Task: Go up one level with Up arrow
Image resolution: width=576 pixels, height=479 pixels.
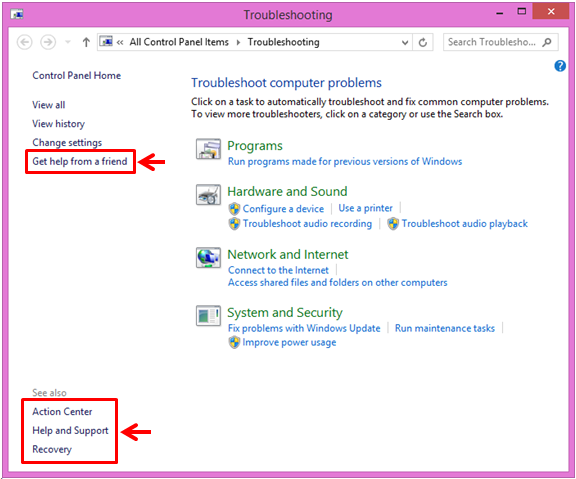Action: 86,42
